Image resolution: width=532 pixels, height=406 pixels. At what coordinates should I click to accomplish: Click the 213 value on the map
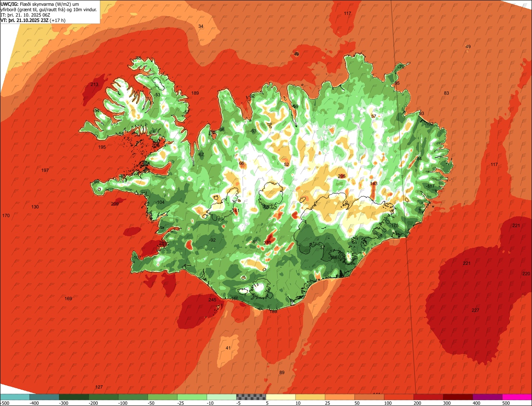[x=94, y=85]
